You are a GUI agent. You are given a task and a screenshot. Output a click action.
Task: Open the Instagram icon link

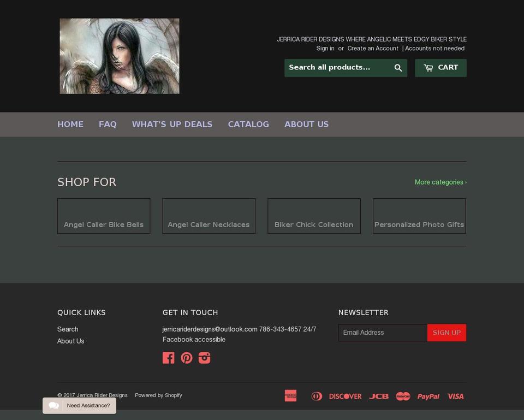tap(205, 358)
